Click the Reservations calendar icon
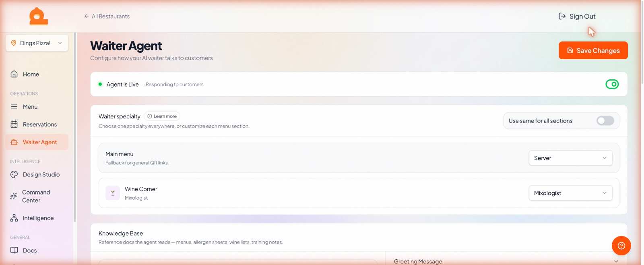Image resolution: width=644 pixels, height=265 pixels. [14, 124]
